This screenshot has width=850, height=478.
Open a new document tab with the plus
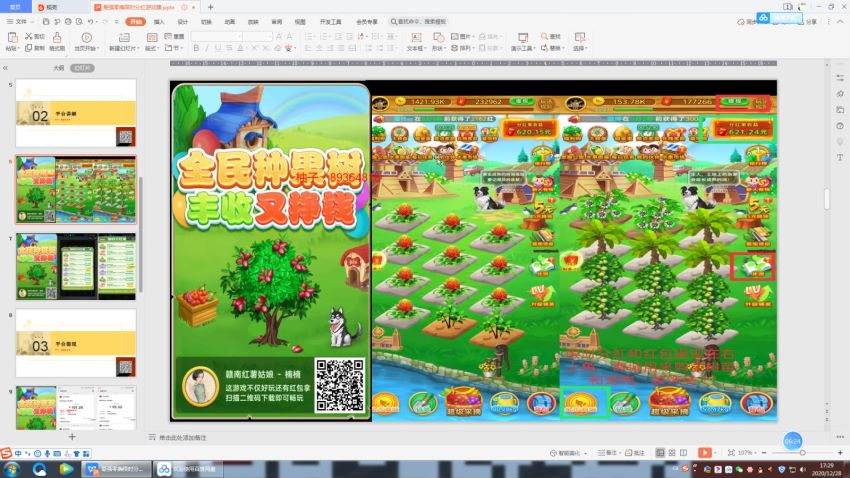(x=210, y=7)
